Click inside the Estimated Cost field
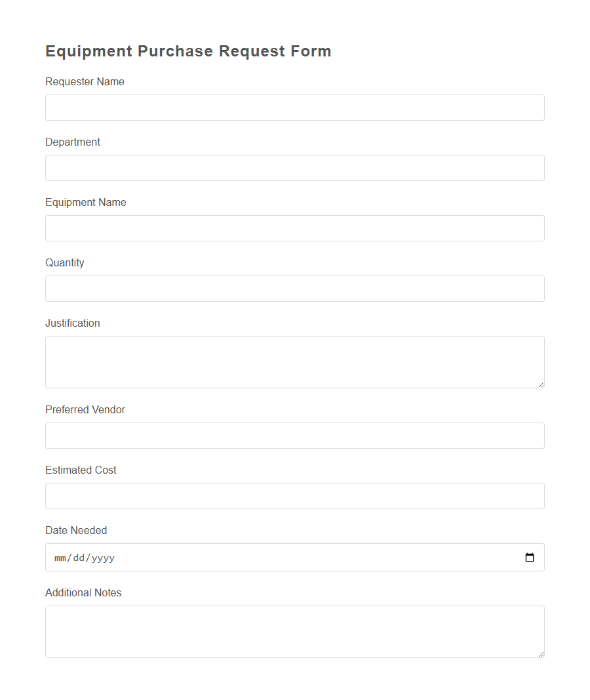The height and width of the screenshot is (700, 590). pos(294,495)
